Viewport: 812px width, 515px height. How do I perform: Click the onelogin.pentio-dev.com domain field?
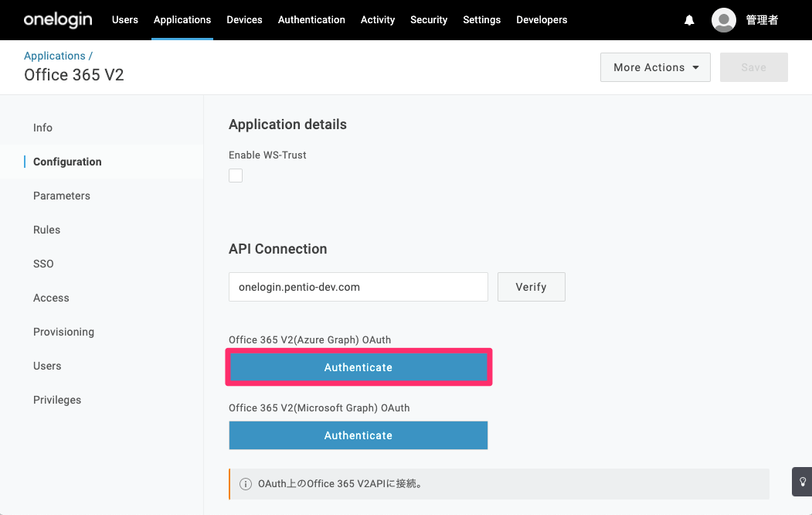[x=358, y=287]
